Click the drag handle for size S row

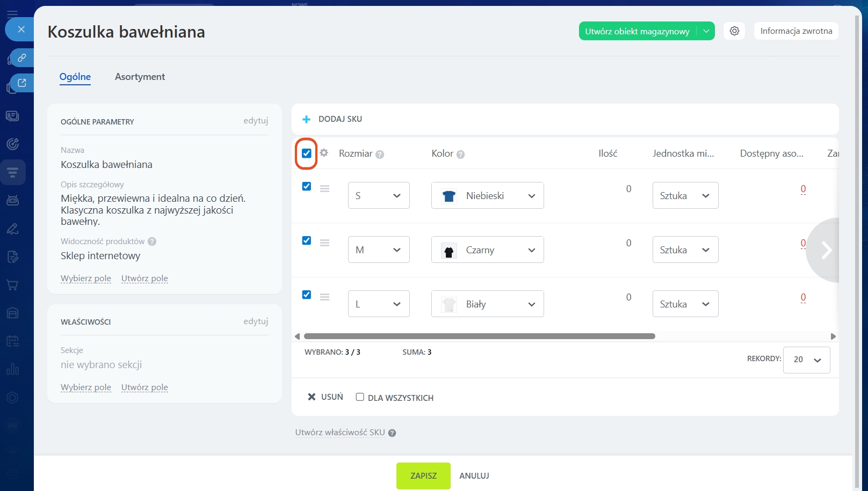click(x=324, y=188)
